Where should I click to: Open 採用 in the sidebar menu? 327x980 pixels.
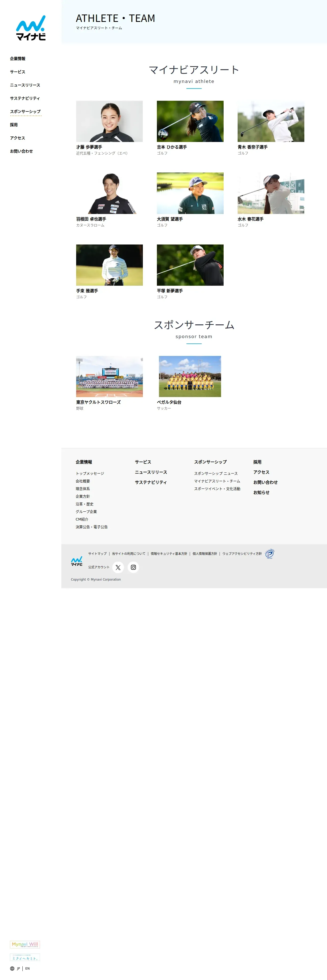click(14, 125)
